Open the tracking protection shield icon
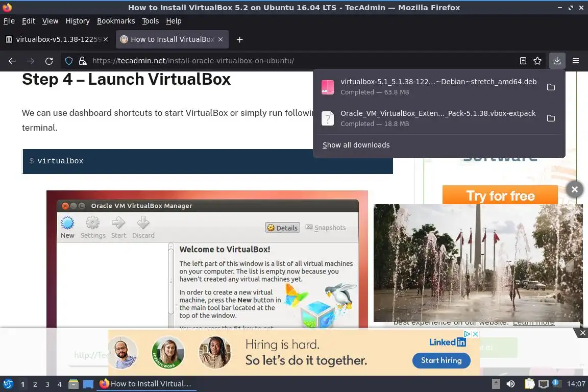Viewport: 588px width, 392px height. tap(68, 61)
